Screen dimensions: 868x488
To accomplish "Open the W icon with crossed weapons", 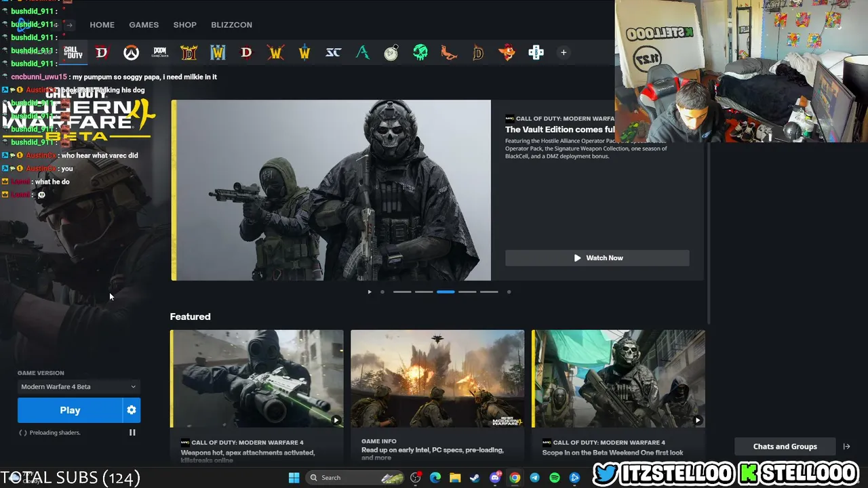I will 275,52.
